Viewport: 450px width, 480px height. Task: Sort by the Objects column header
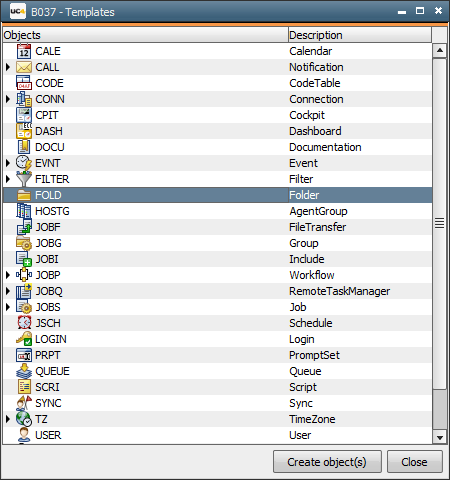[x=145, y=35]
